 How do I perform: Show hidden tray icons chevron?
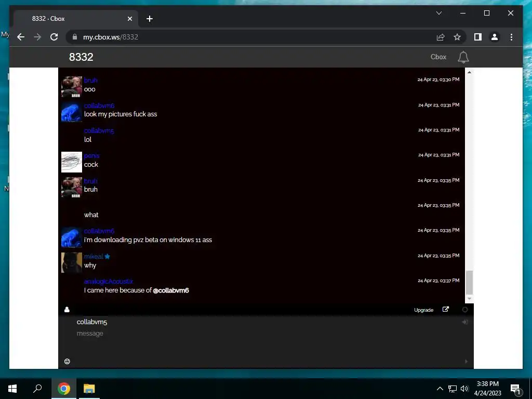tap(440, 389)
